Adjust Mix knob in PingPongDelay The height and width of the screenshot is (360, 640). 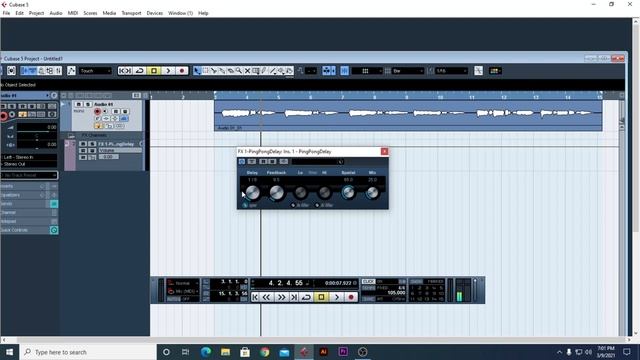372,192
